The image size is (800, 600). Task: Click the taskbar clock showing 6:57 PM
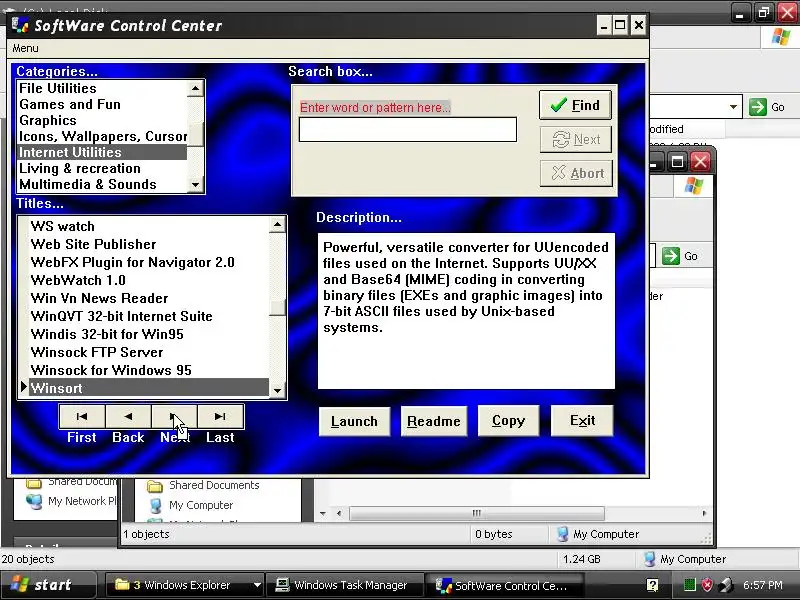(x=763, y=585)
